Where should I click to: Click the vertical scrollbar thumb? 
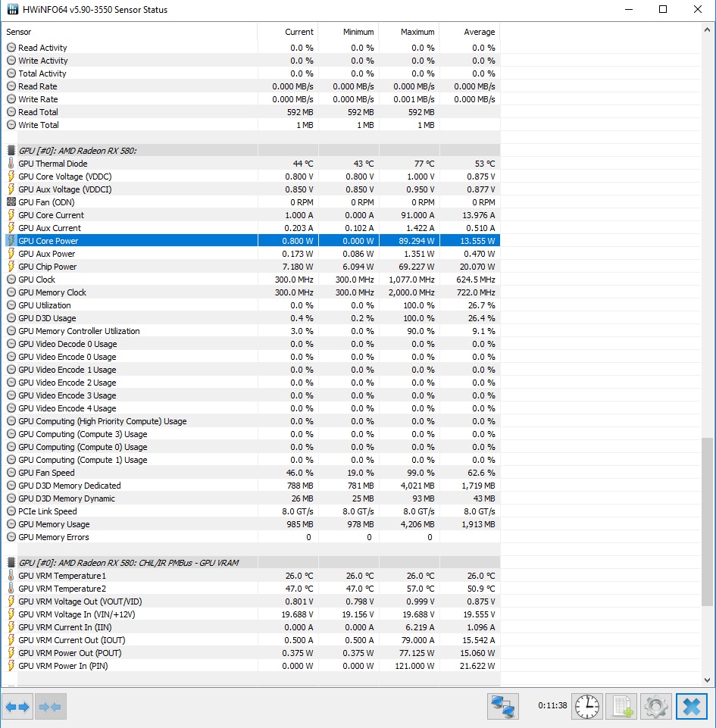point(707,521)
